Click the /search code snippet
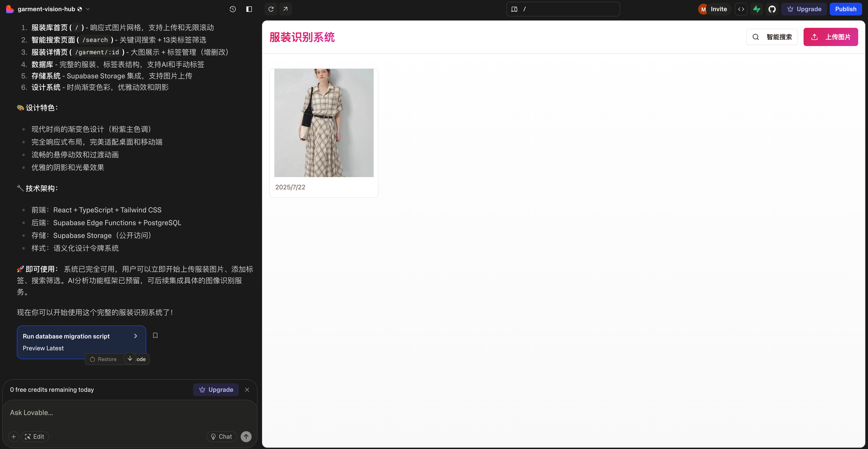The height and width of the screenshot is (449, 868). [95, 40]
